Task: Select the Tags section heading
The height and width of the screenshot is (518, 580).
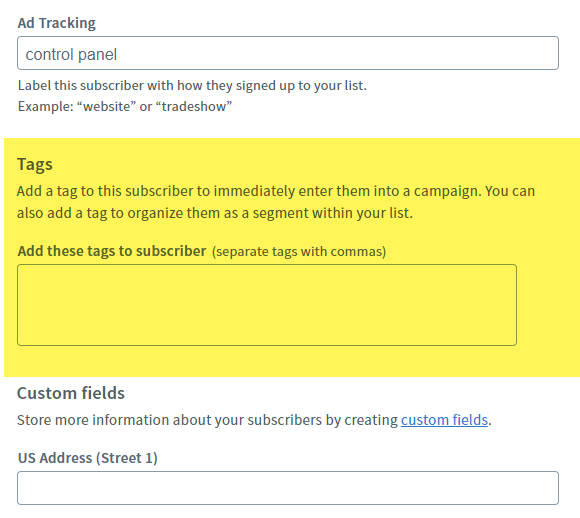Action: tap(35, 164)
